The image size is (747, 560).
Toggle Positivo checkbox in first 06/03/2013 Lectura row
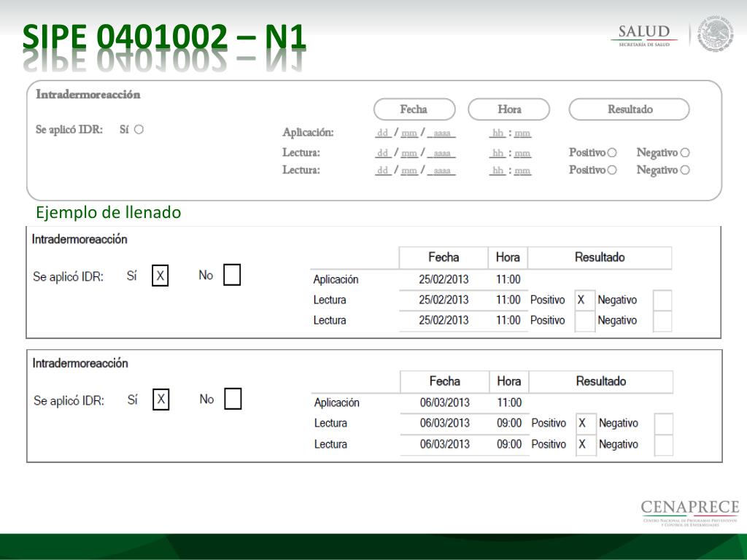pos(586,424)
